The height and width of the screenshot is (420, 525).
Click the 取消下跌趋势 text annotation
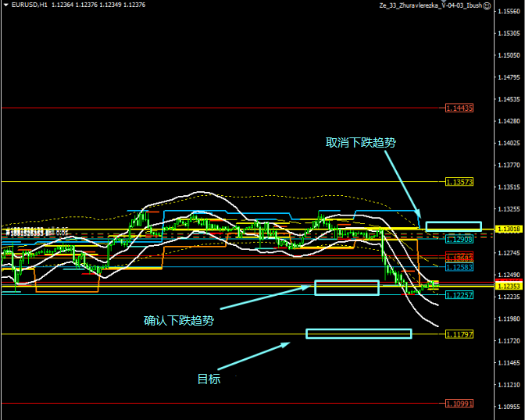(x=360, y=143)
